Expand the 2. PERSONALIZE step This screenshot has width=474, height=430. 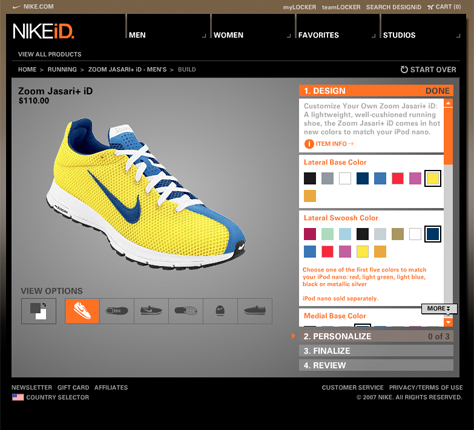[x=376, y=336]
